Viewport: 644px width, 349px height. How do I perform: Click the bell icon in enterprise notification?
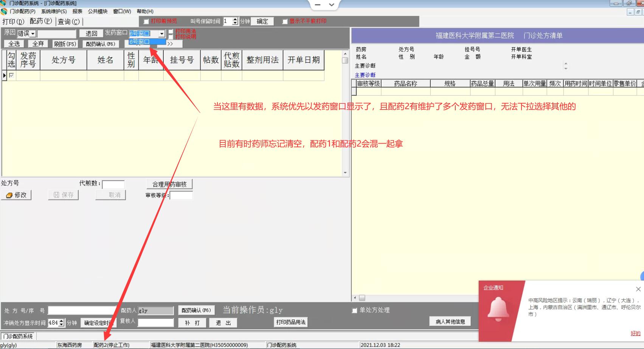coord(498,309)
